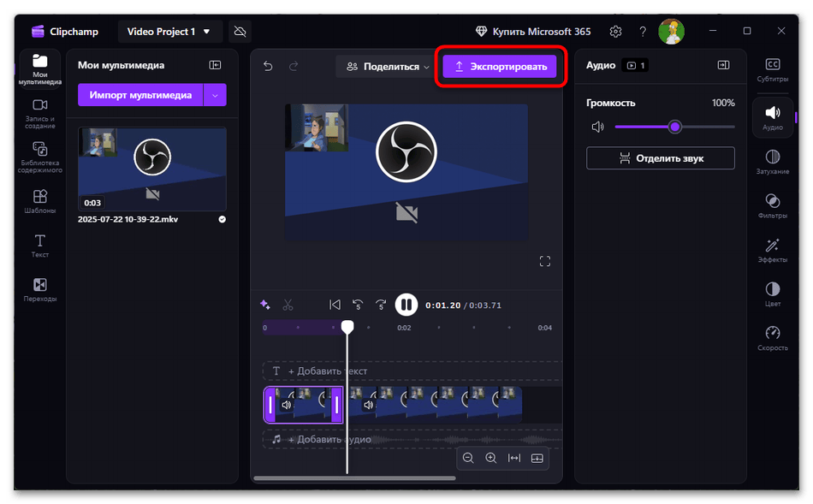Click Add text track placeholder
The image size is (813, 504).
click(412, 371)
